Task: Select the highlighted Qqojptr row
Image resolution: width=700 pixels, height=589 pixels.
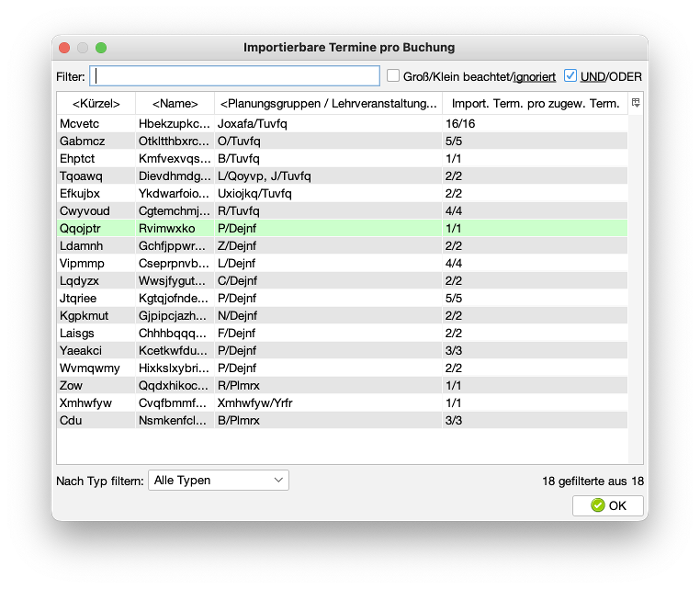Action: coord(340,228)
